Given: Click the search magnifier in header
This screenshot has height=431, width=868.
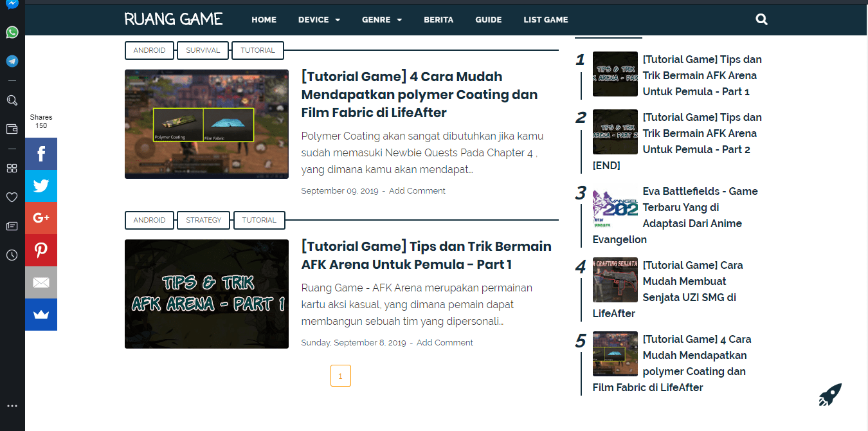Looking at the screenshot, I should 762,19.
